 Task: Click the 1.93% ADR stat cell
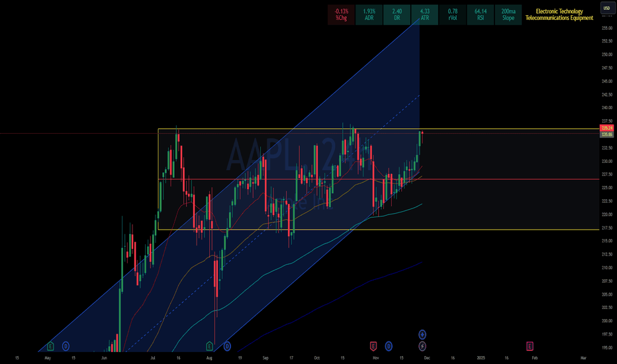pos(369,15)
